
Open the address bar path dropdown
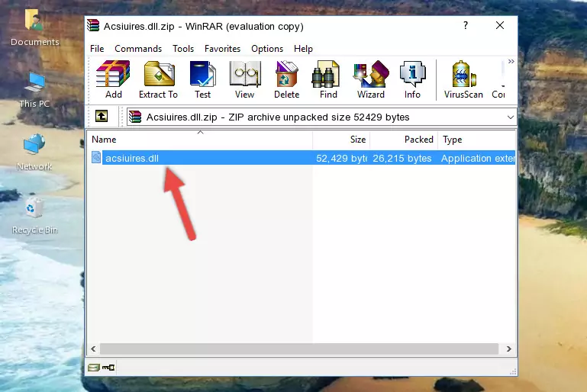510,117
